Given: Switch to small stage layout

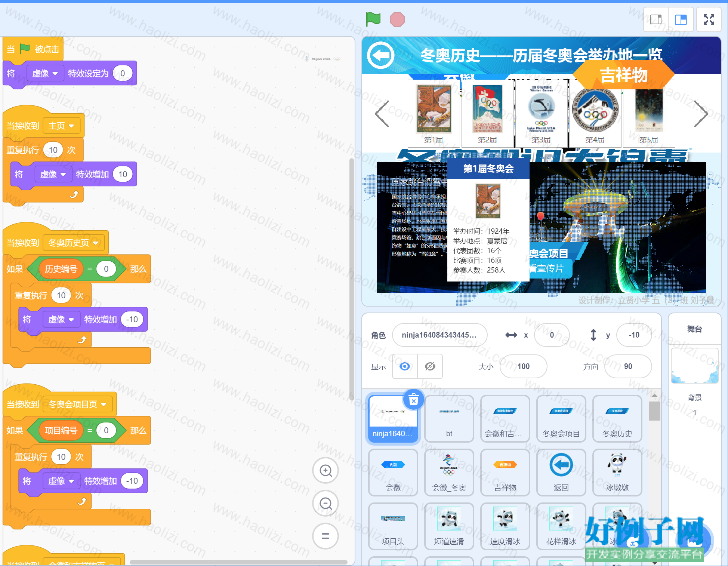Looking at the screenshot, I should [656, 19].
